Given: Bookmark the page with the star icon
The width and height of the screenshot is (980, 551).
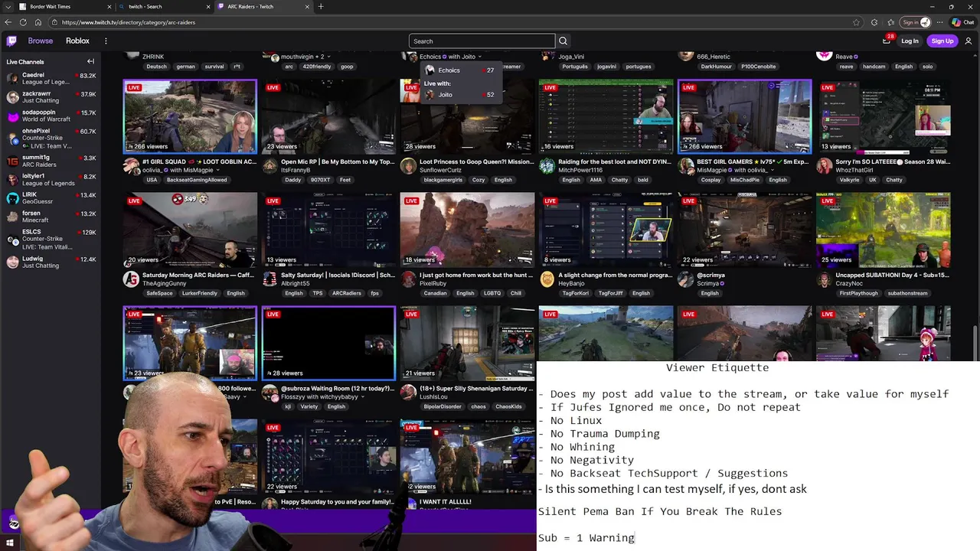Looking at the screenshot, I should coord(856,22).
